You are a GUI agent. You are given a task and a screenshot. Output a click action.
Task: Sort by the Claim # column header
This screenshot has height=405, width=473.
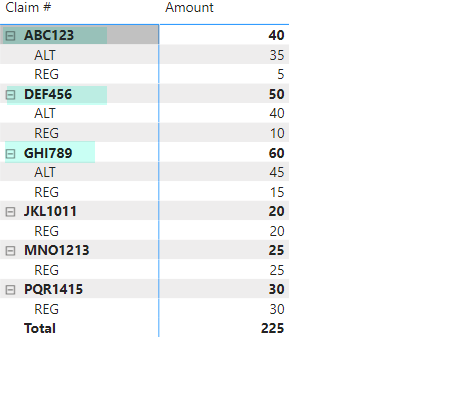point(28,7)
